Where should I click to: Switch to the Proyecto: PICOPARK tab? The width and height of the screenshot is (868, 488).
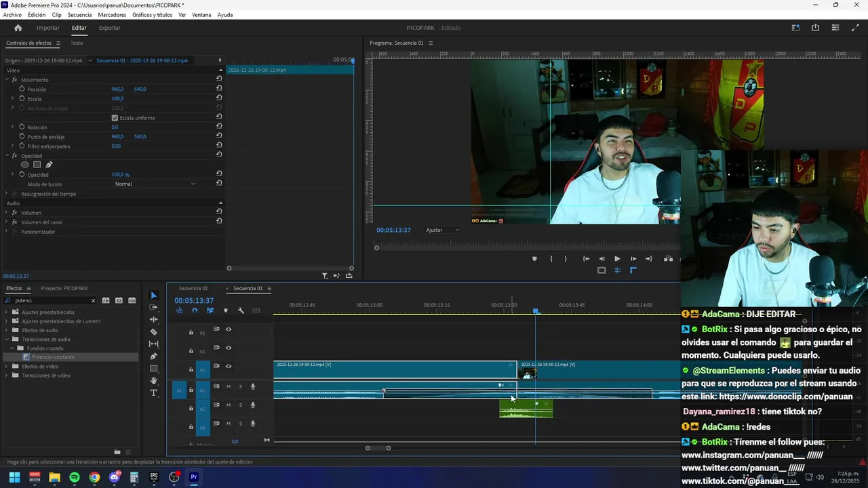pyautogui.click(x=64, y=288)
